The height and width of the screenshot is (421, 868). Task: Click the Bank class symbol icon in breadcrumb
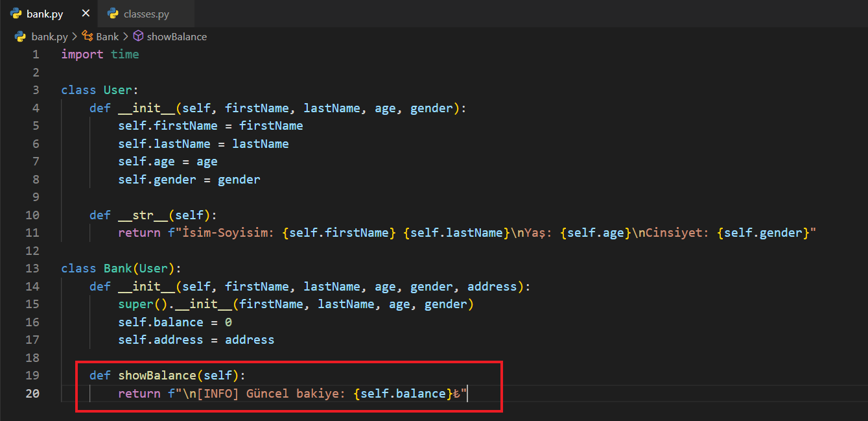88,37
